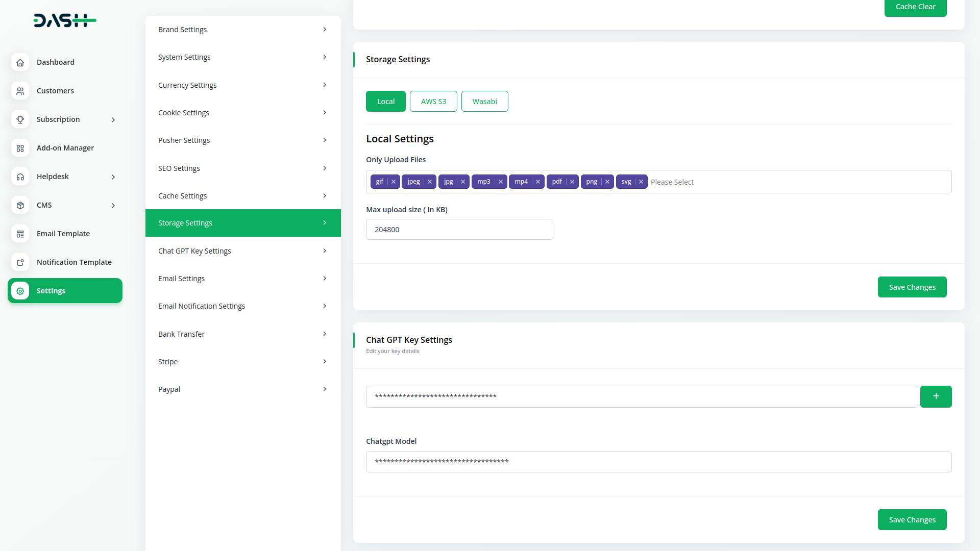Click the Email Template icon in sidebar
Viewport: 980px width, 551px height.
pyautogui.click(x=20, y=234)
